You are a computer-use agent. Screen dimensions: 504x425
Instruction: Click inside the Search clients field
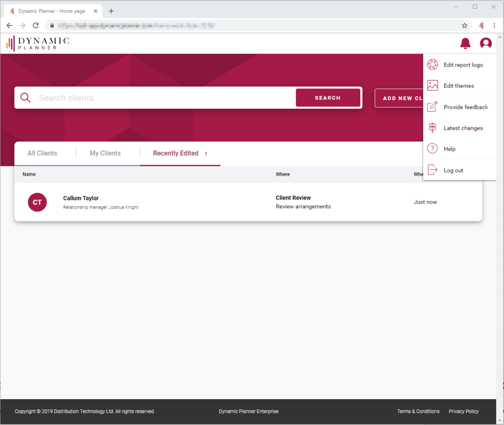point(147,98)
